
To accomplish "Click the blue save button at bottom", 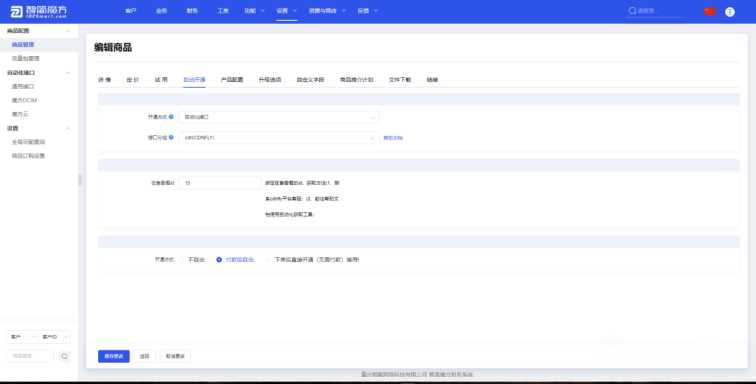I will click(x=114, y=356).
